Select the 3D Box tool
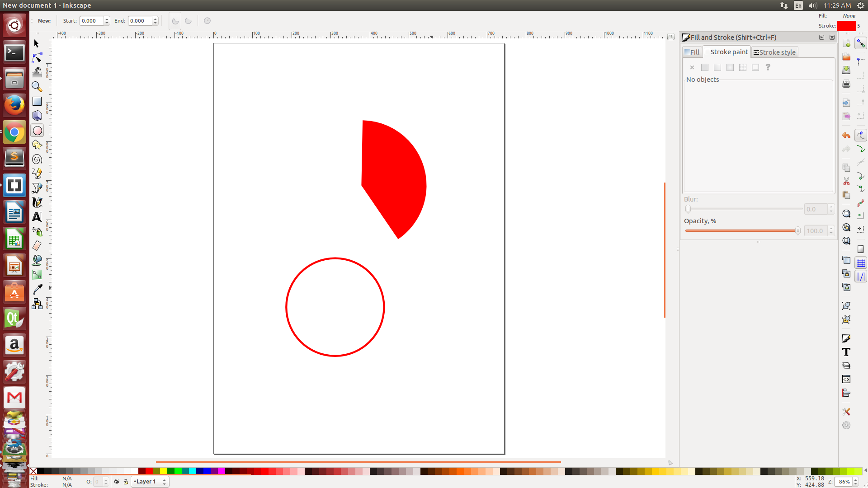 pyautogui.click(x=37, y=116)
